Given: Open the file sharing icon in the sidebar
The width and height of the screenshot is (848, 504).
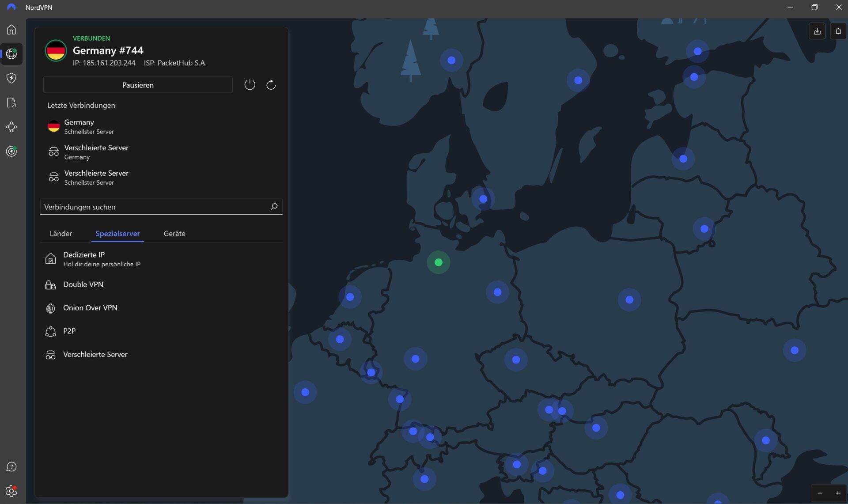Looking at the screenshot, I should 11,102.
